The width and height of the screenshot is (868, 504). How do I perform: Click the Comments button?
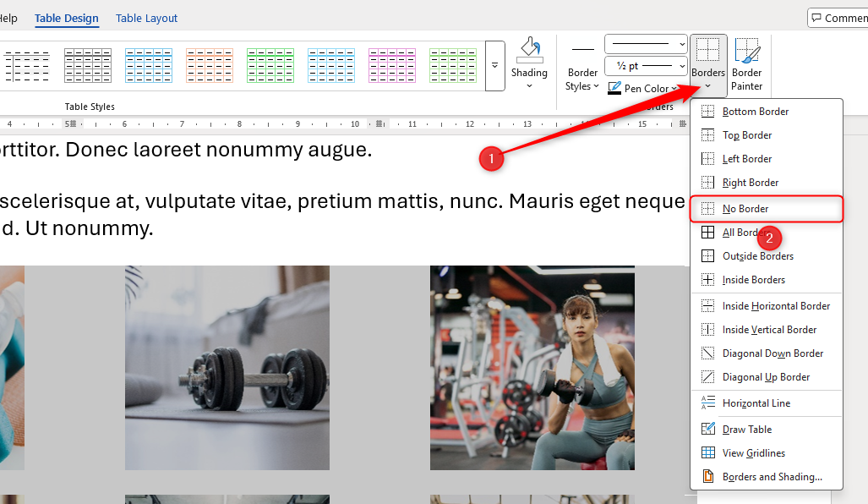(x=837, y=18)
